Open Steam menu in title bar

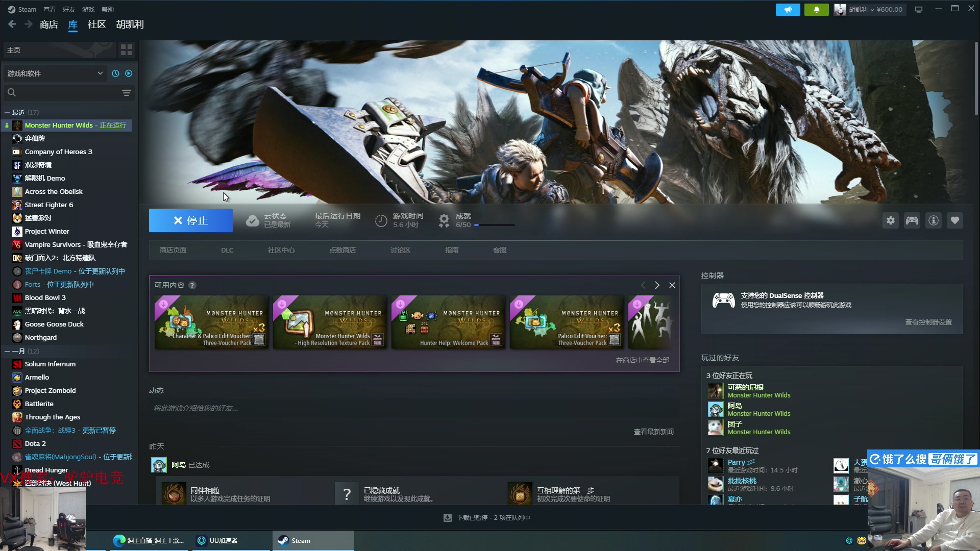(x=22, y=9)
